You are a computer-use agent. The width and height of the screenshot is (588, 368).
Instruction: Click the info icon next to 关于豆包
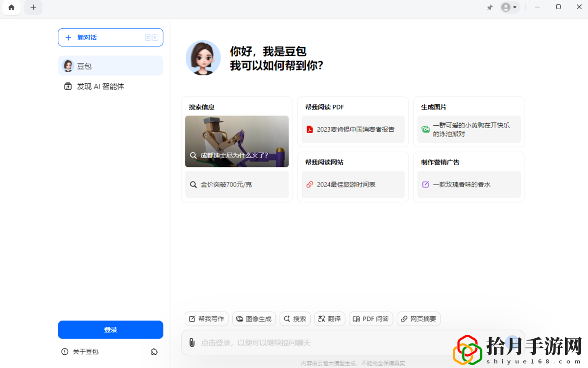click(65, 352)
